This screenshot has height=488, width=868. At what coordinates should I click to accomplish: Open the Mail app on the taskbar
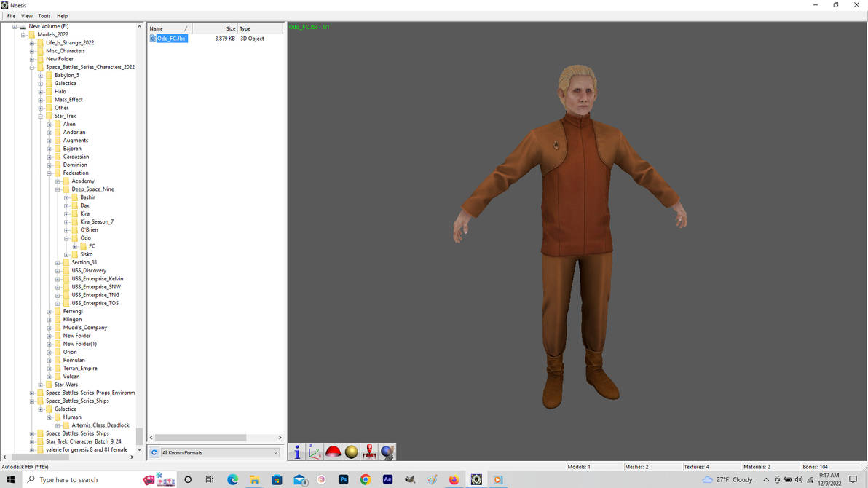(x=299, y=480)
